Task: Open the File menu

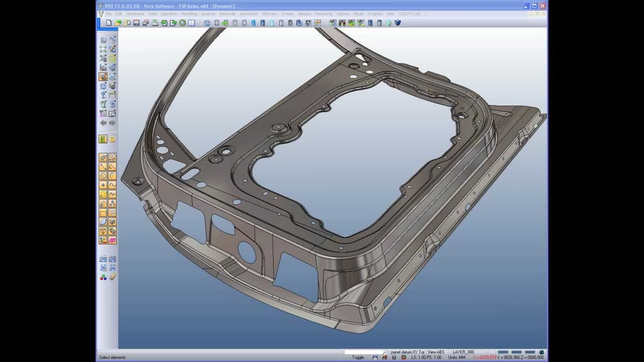Action: 109,14
